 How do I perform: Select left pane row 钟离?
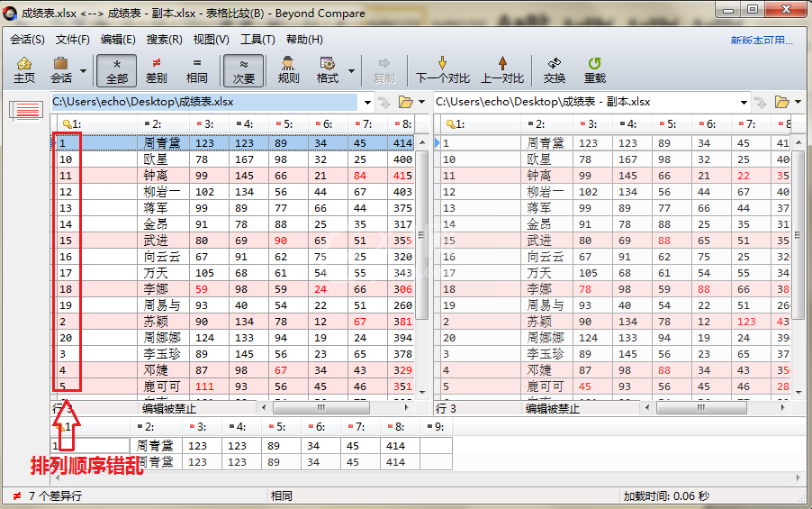pos(234,176)
